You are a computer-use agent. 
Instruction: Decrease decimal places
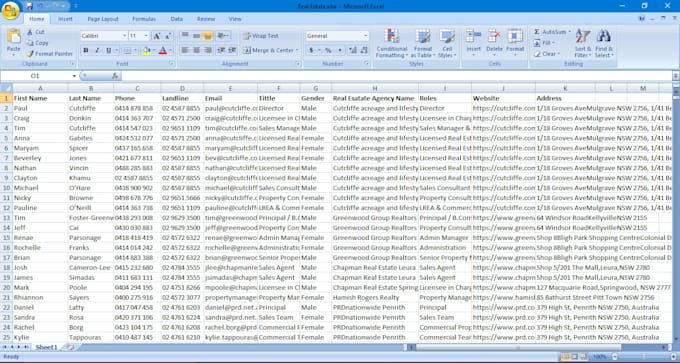click(364, 50)
